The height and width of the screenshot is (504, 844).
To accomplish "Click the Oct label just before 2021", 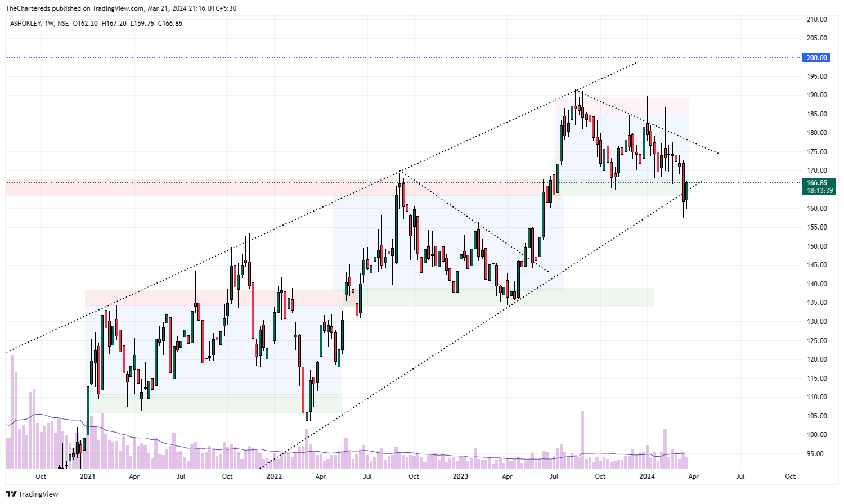I will click(x=41, y=476).
